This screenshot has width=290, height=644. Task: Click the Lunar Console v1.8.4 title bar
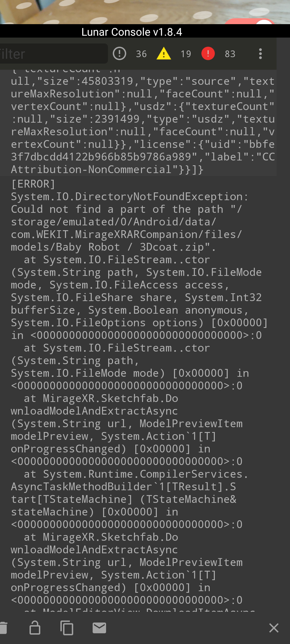[132, 32]
